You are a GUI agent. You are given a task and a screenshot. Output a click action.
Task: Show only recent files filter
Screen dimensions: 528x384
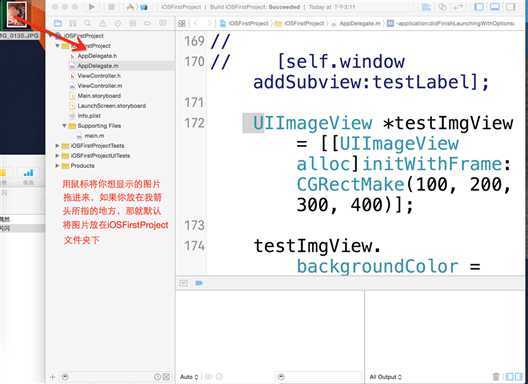tap(157, 377)
